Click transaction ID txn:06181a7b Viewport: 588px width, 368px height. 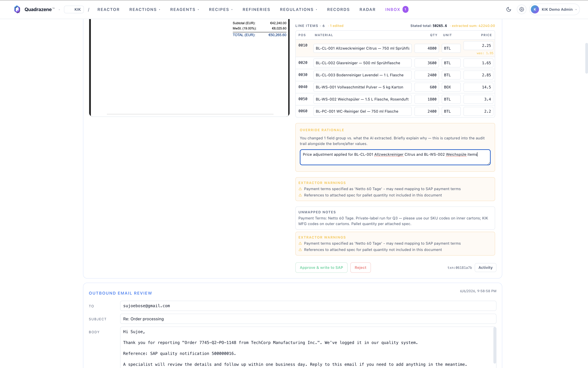460,268
